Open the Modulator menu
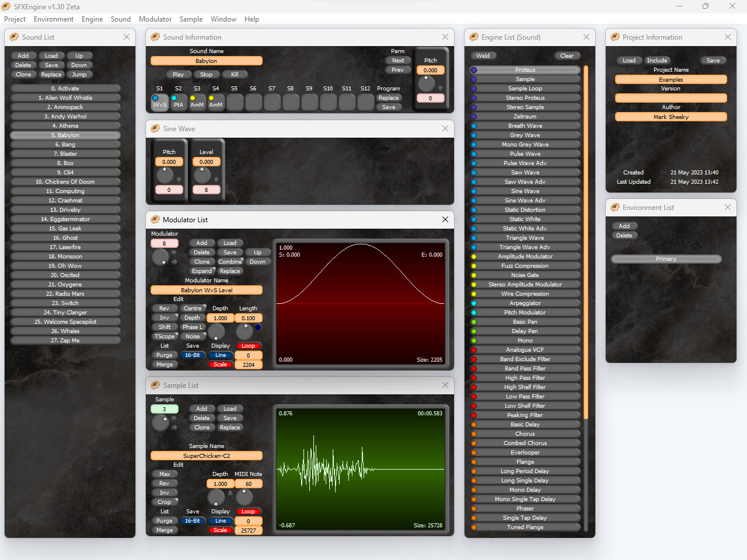Viewport: 747px width, 560px height. [x=155, y=19]
